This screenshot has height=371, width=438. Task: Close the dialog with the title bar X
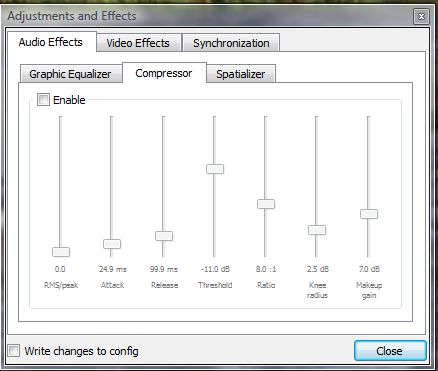point(421,16)
